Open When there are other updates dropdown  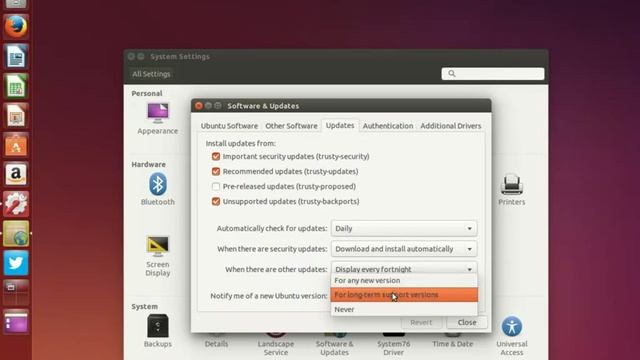pos(404,268)
